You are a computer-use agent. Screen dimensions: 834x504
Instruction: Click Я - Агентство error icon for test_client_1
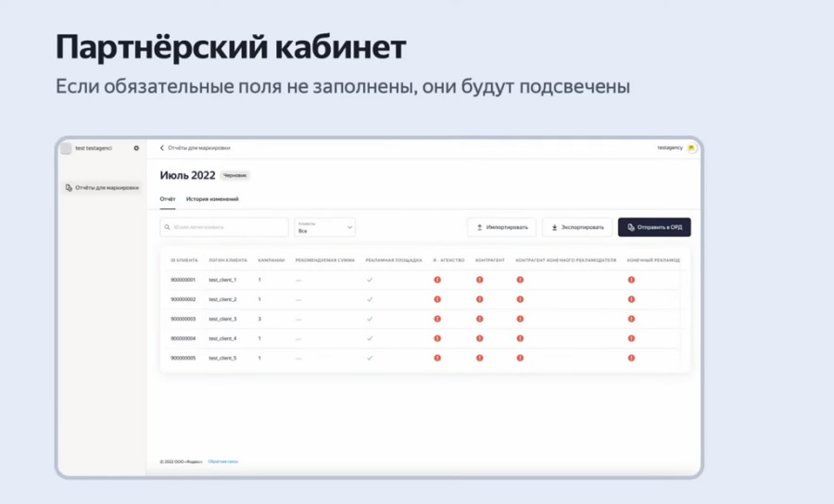(x=437, y=280)
